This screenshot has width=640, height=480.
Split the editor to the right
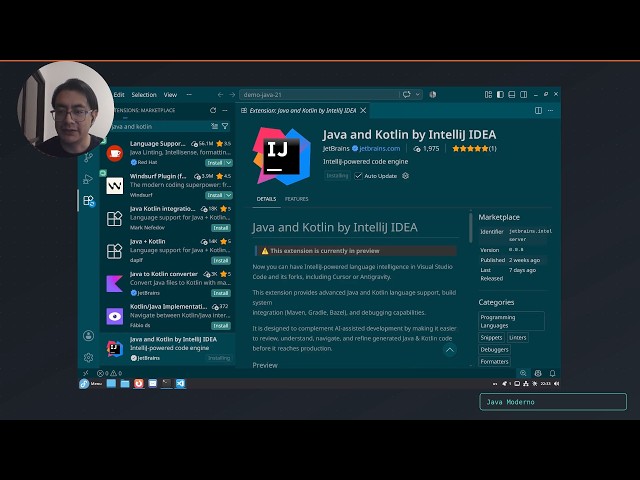click(x=538, y=111)
